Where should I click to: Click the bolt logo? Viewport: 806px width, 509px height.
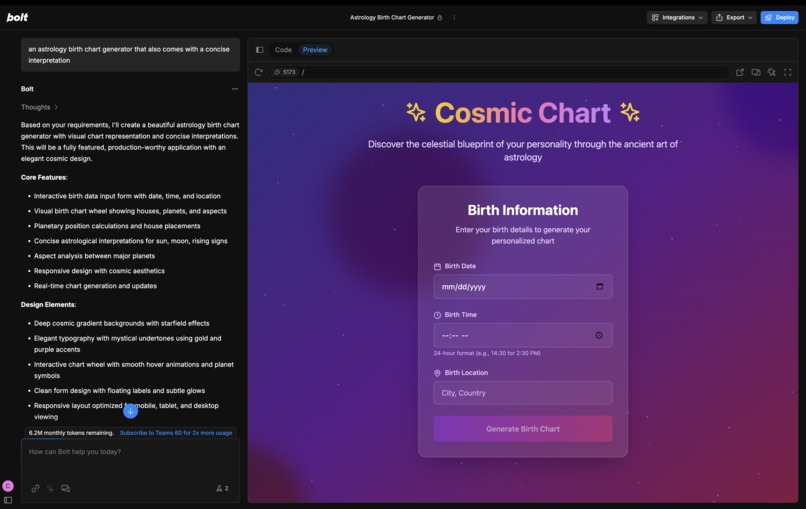[x=17, y=17]
